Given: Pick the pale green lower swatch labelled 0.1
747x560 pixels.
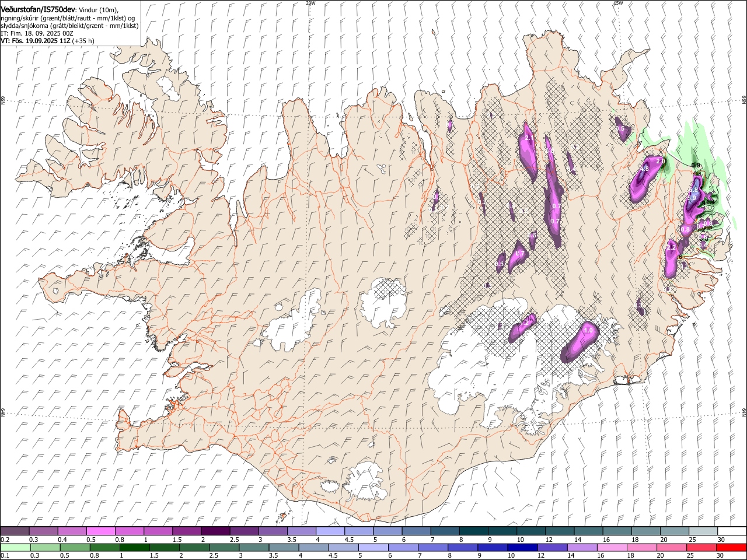Looking at the screenshot, I should click(x=15, y=547).
